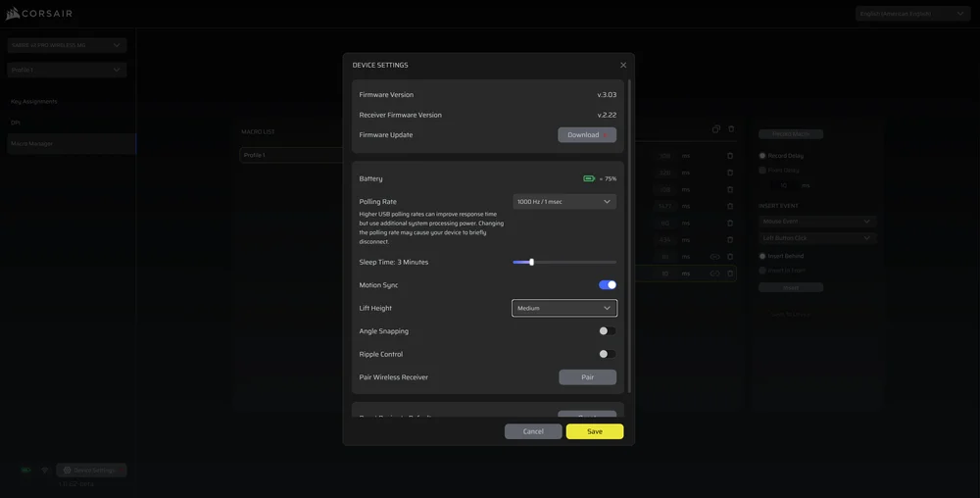
Task: Click the wireless signal icon at bottom left
Action: 44,471
